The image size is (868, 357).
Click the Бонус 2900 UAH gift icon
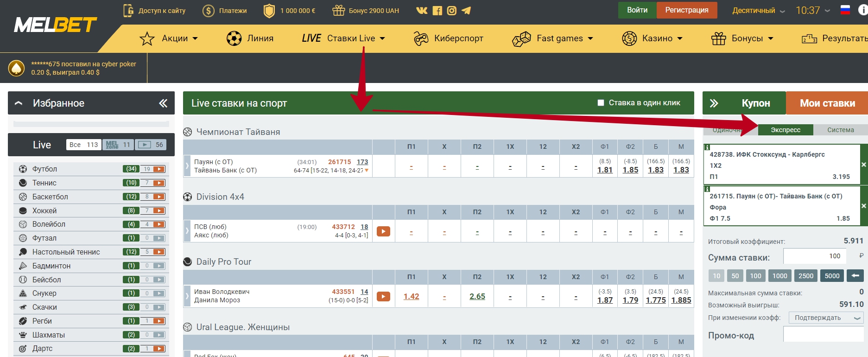339,10
